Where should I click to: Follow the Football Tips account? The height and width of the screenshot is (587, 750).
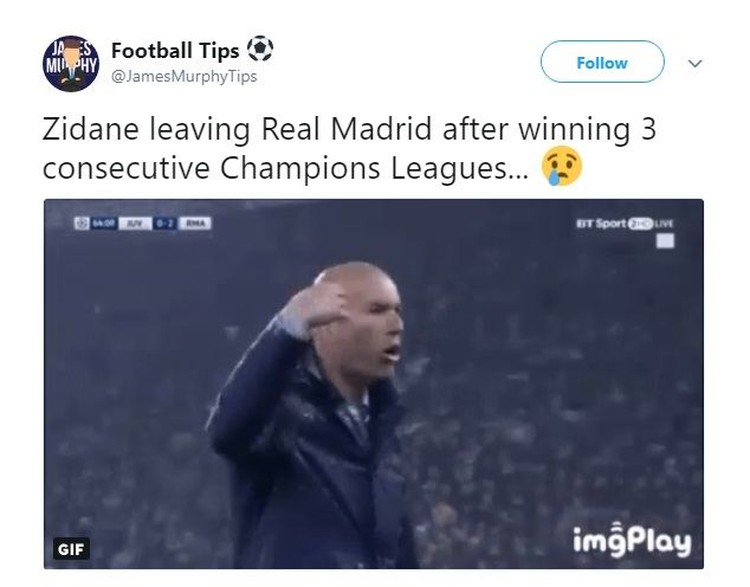(602, 62)
